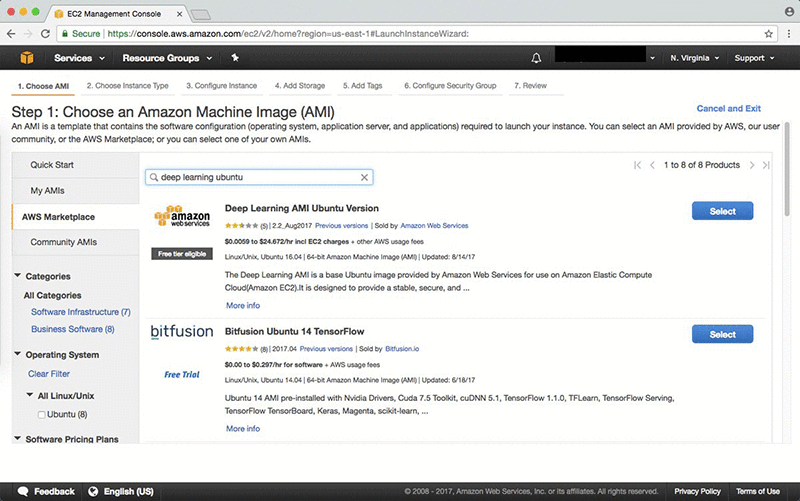Switch to step 3 Configure Instance
Viewport: 800px width, 501px height.
coord(221,86)
